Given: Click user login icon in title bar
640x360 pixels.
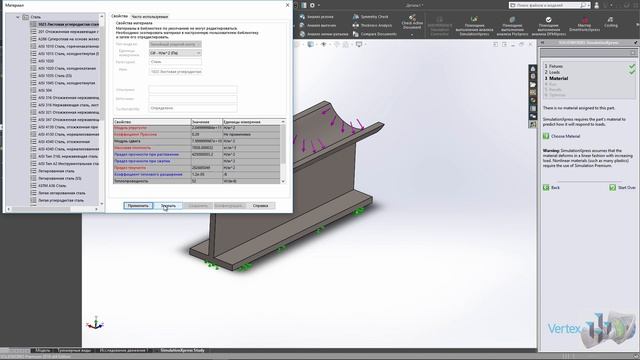Looking at the screenshot, I should coord(596,5).
